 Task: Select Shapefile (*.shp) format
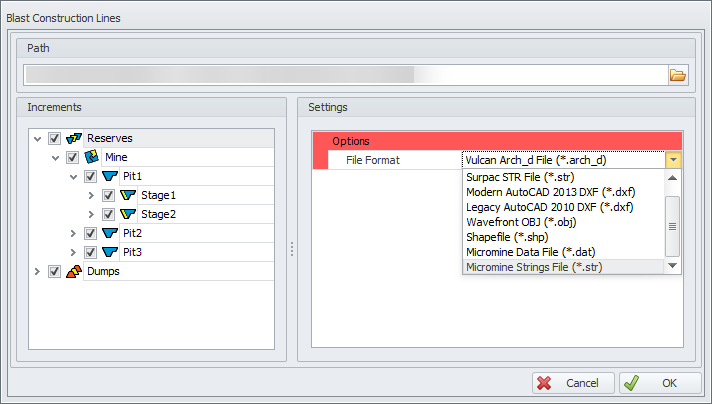(x=563, y=237)
